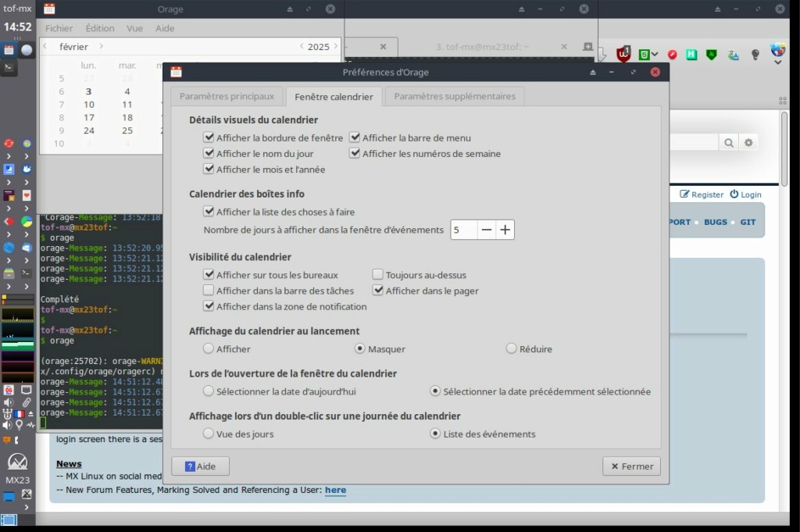Image resolution: width=800 pixels, height=532 pixels.
Task: Expand chevron under the browser globe icon
Action: (9, 261)
